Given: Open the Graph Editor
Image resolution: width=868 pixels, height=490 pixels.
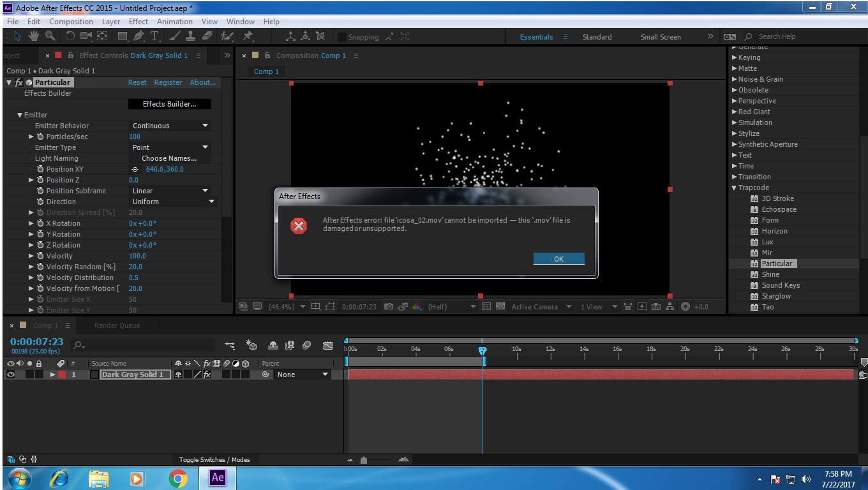Looking at the screenshot, I should [x=328, y=345].
